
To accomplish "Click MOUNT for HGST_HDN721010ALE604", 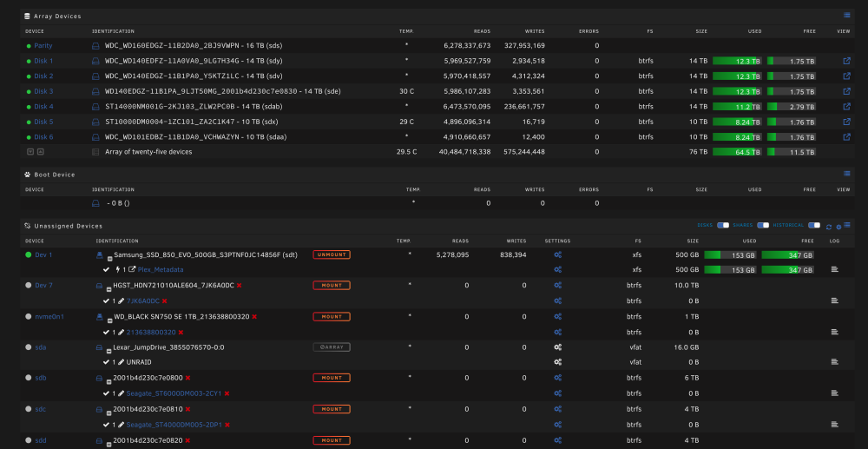I will [x=332, y=286].
